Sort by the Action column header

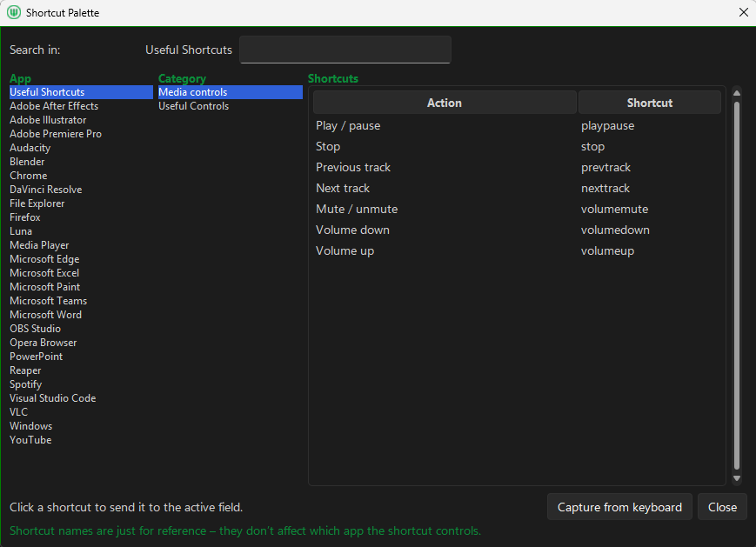click(445, 103)
